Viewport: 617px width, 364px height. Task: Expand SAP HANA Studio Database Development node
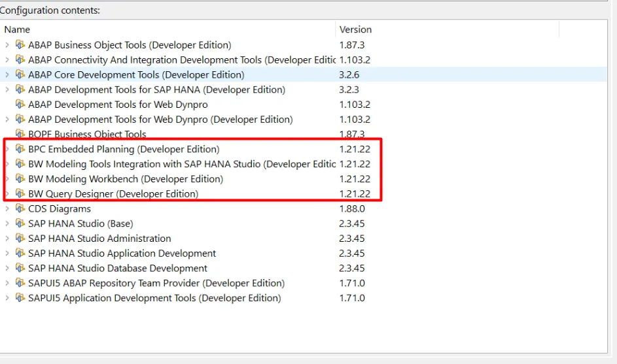pos(7,269)
